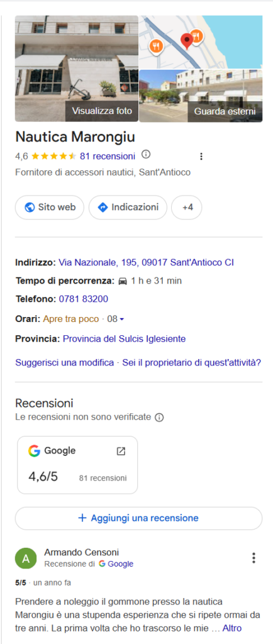Call the phone number 0781 83200
This screenshot has height=644, width=273.
[x=83, y=299]
